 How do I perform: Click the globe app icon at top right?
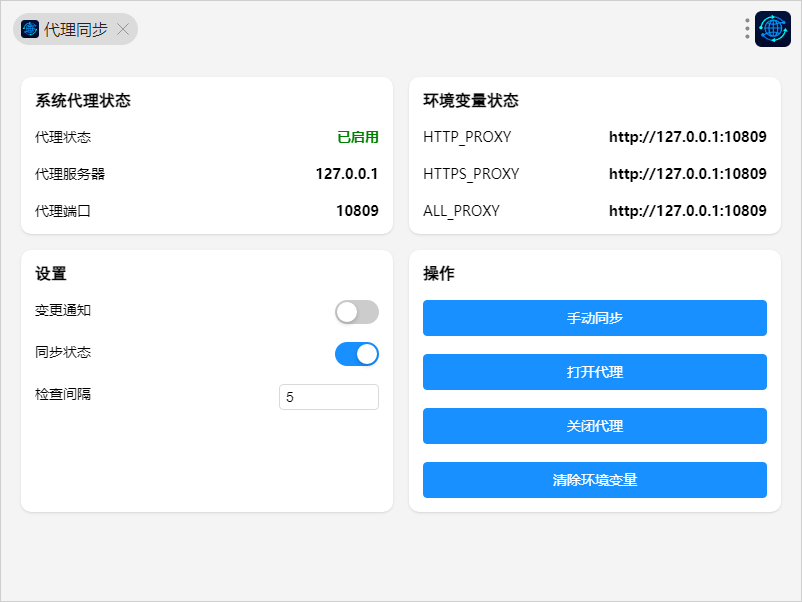pyautogui.click(x=772, y=29)
